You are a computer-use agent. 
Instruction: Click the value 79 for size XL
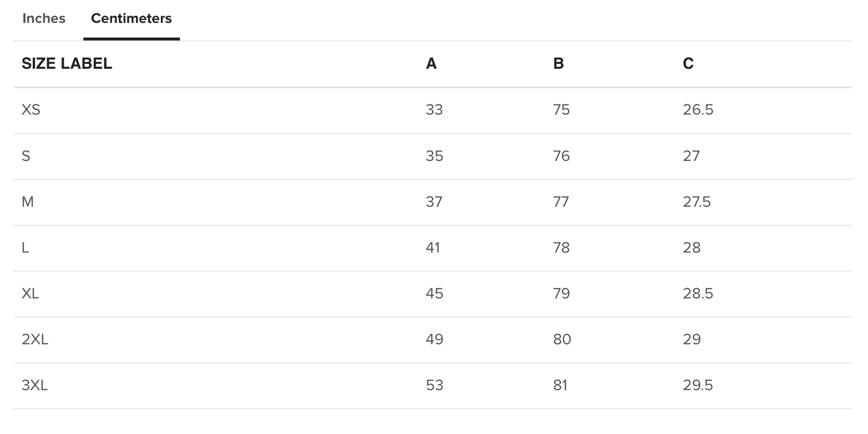coord(561,294)
